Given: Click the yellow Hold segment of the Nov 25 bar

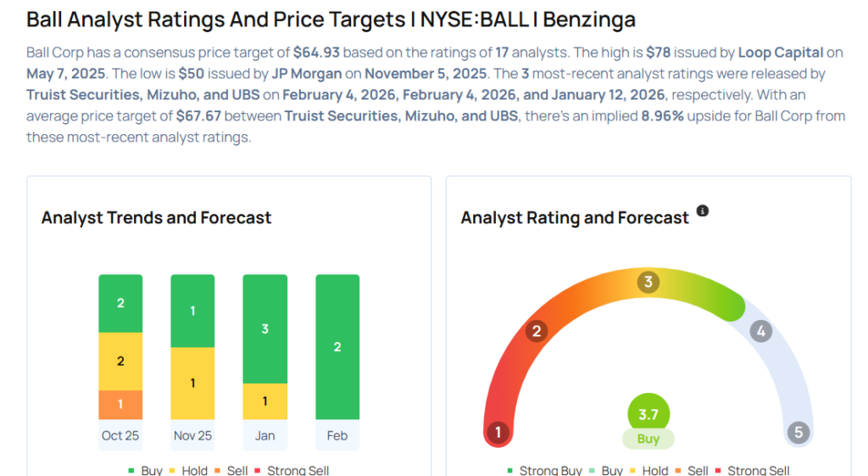Looking at the screenshot, I should click(192, 383).
